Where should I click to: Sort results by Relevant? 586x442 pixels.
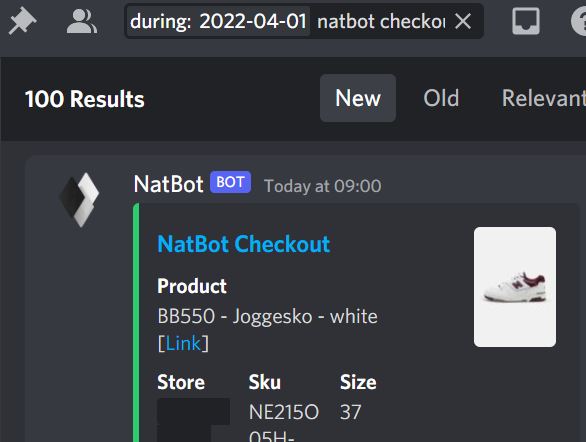[x=543, y=98]
